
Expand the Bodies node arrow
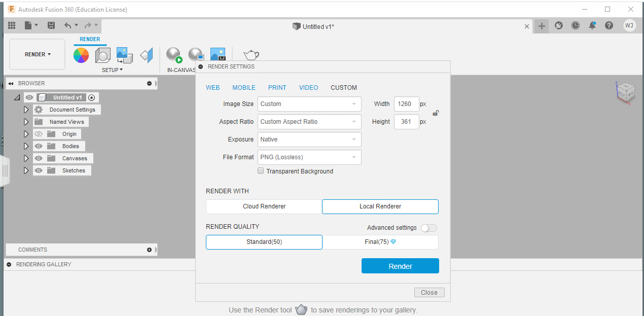(x=26, y=146)
